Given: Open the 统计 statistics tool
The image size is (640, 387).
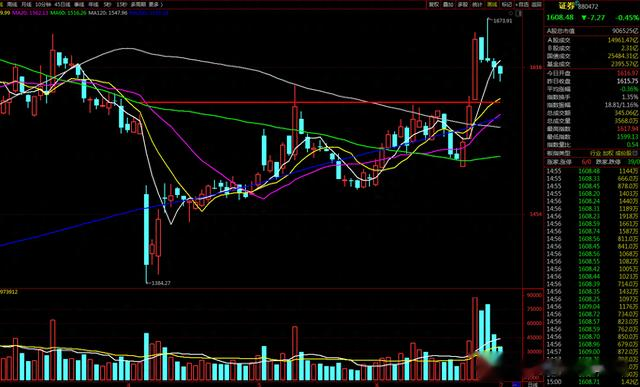Looking at the screenshot, I should [477, 4].
